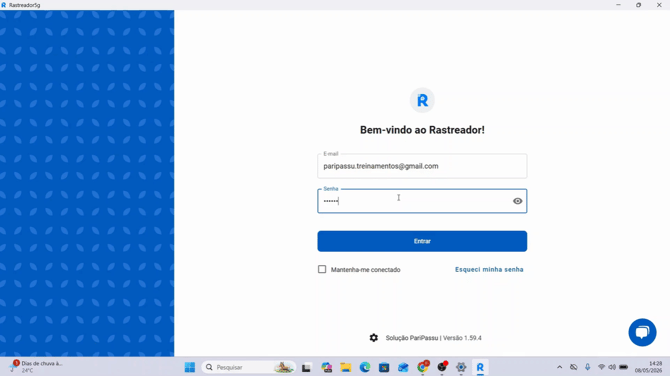Image resolution: width=670 pixels, height=376 pixels.
Task: Click the crossed-out cloud tray icon
Action: pyautogui.click(x=574, y=367)
